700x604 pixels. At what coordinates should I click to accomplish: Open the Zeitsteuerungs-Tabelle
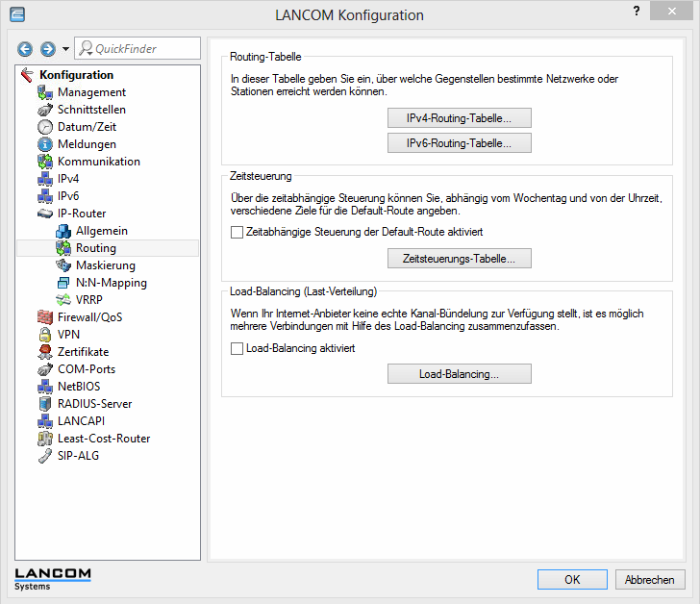[x=460, y=259]
